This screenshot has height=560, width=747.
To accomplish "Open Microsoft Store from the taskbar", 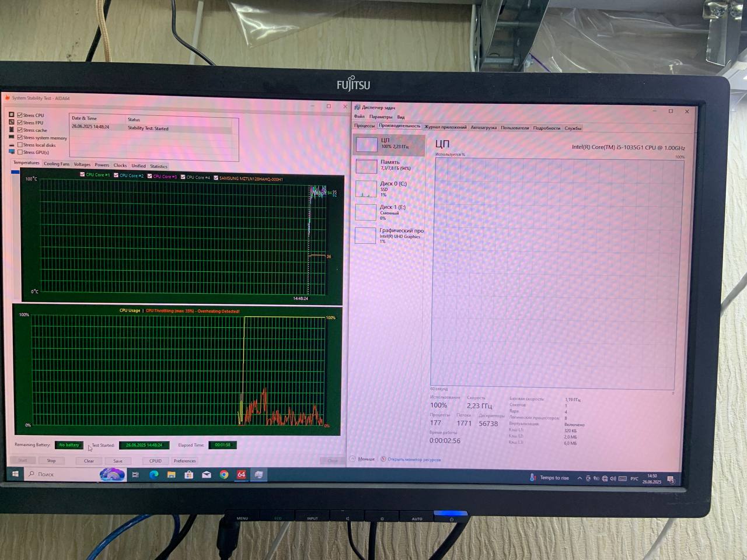I will 189,475.
